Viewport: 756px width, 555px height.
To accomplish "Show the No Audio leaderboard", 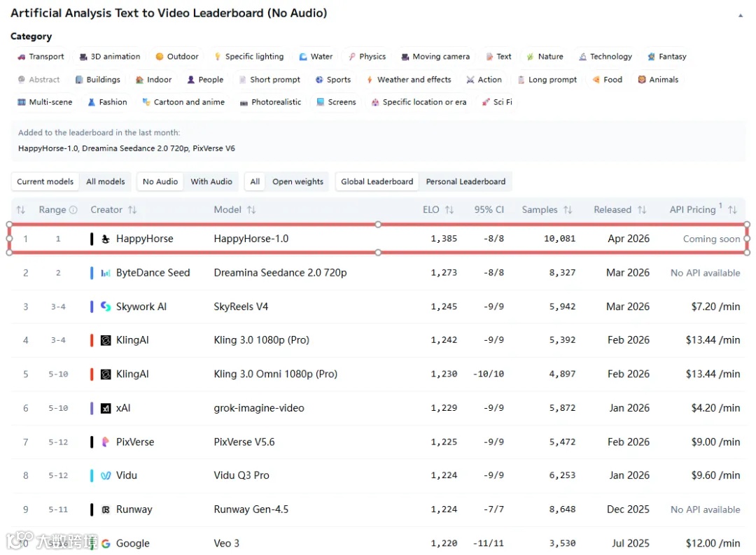I will click(x=160, y=182).
